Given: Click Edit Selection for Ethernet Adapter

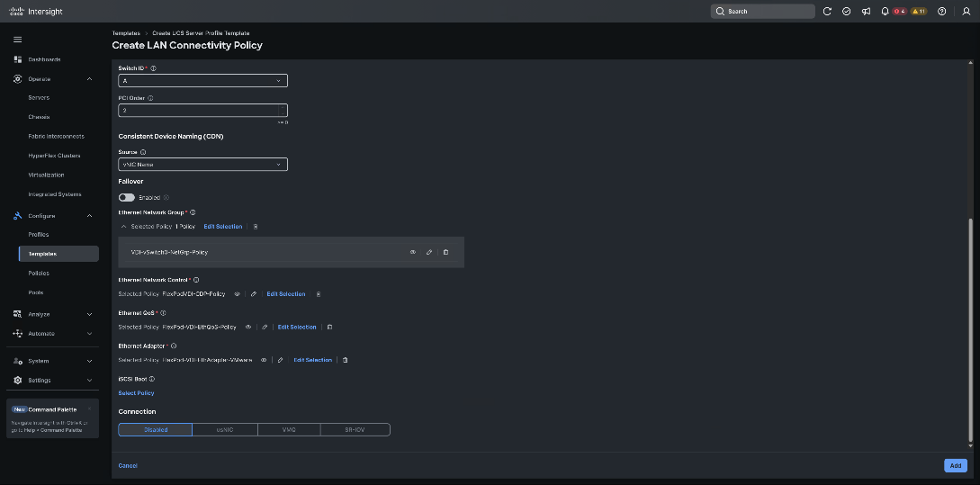Looking at the screenshot, I should point(312,360).
